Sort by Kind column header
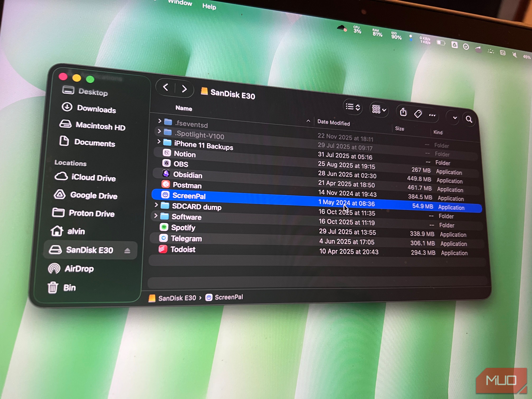Image resolution: width=532 pixels, height=399 pixels. point(438,132)
